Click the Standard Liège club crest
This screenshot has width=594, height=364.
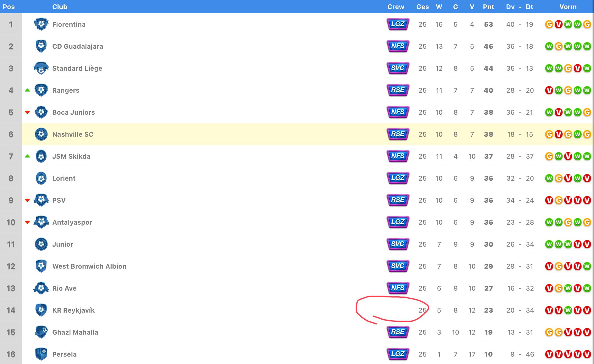41,68
